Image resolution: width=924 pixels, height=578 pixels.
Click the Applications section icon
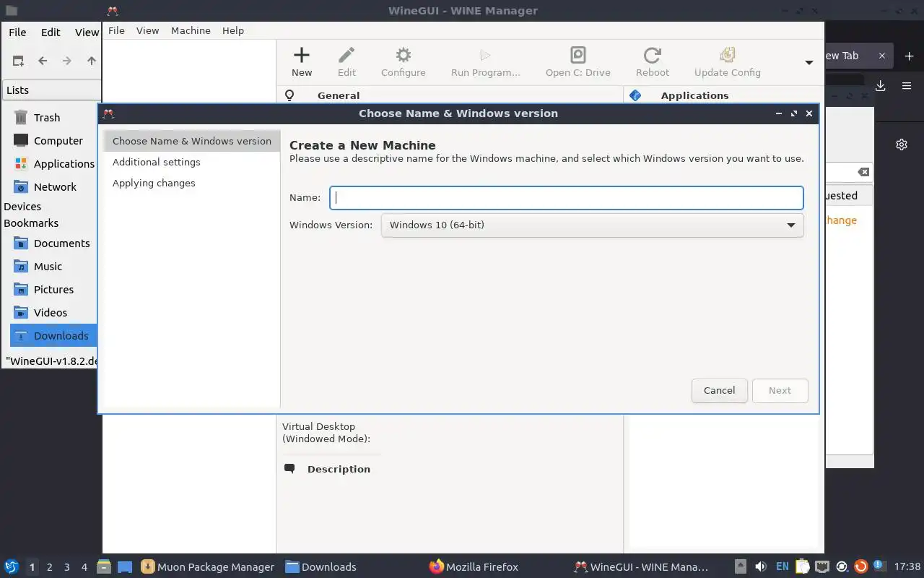pos(635,95)
